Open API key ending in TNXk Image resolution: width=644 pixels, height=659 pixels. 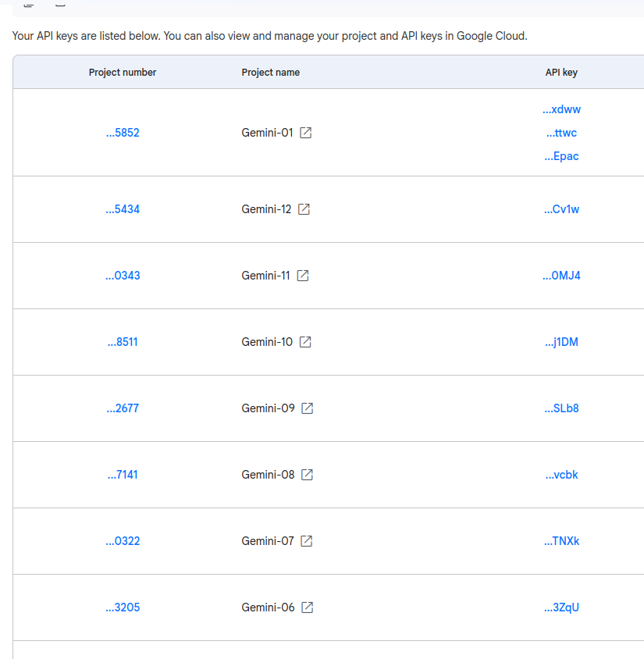561,541
